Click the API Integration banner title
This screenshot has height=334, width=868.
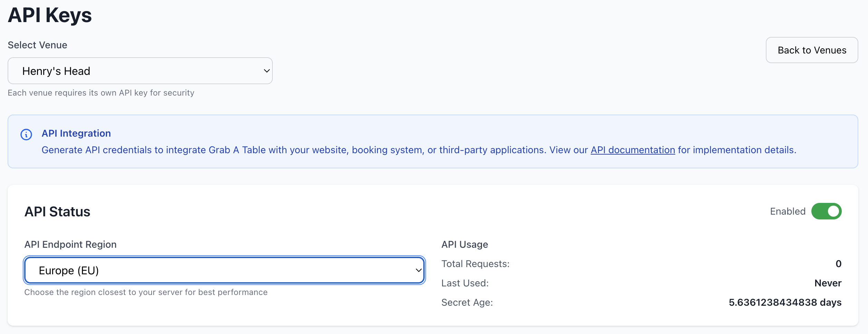(76, 134)
